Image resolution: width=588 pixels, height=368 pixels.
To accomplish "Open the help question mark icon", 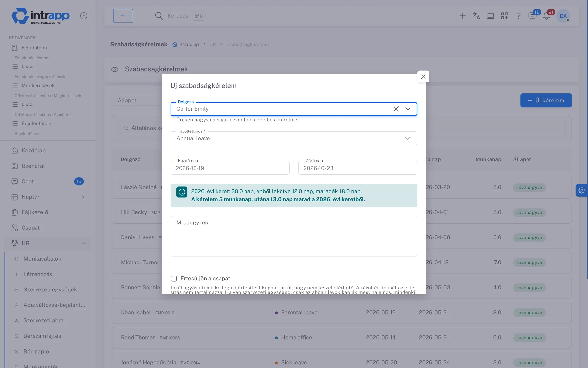I will [x=518, y=16].
